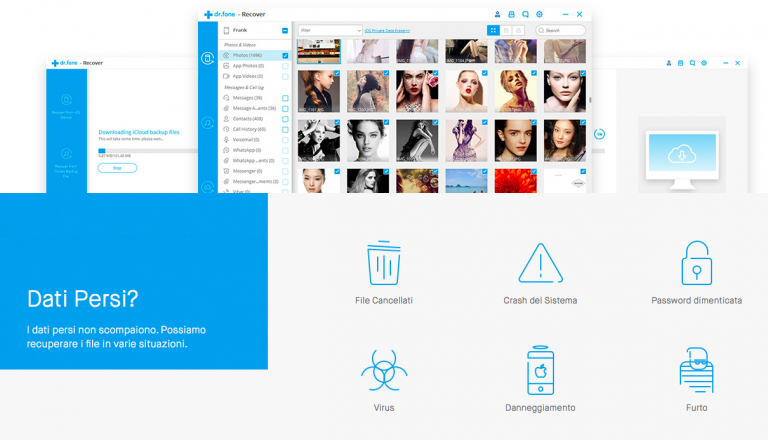This screenshot has width=768, height=440.
Task: Click the Danneggiamento broken phone icon
Action: coord(540,371)
